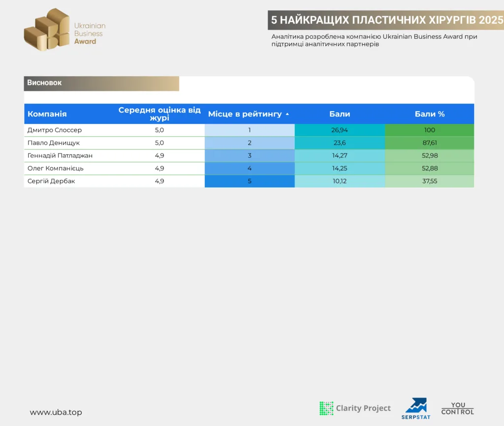
Task: Select the Бали % column header
Action: coord(429,114)
